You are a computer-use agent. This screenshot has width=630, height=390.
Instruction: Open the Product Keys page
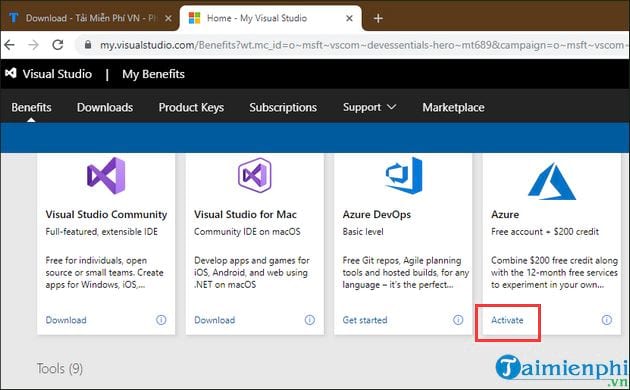point(191,108)
